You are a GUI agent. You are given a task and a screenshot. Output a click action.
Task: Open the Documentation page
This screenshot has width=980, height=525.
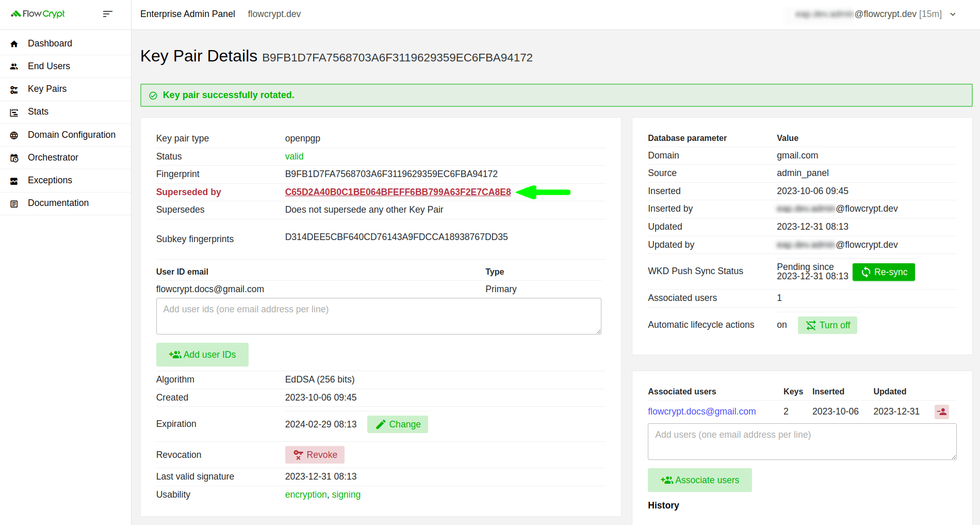point(66,203)
